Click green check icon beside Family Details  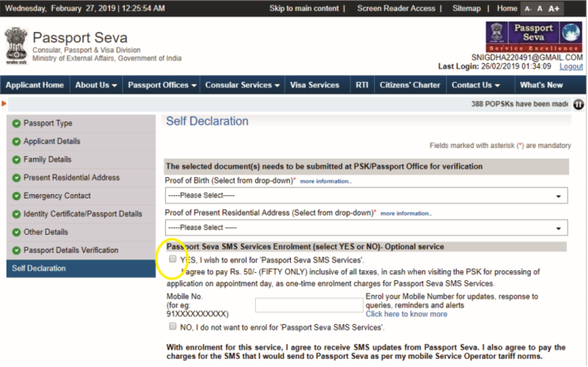tap(17, 160)
